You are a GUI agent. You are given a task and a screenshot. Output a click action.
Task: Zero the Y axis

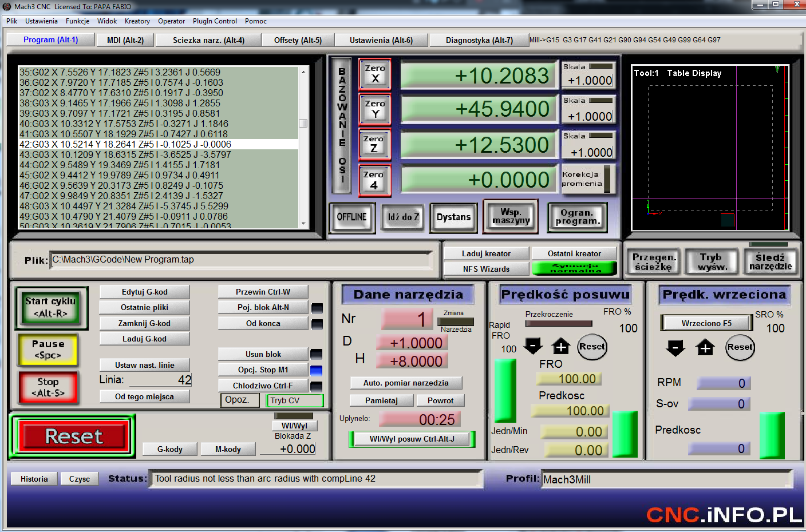(375, 109)
